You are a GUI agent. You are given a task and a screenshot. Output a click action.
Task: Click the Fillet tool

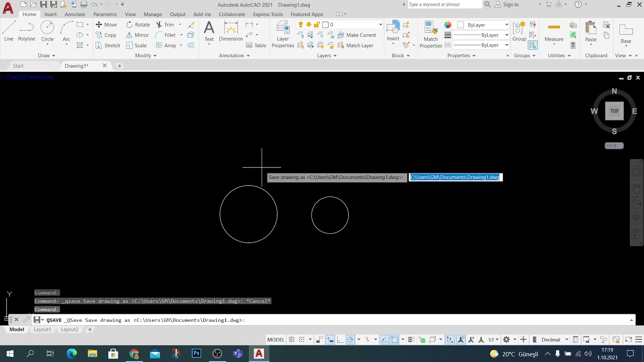click(166, 35)
